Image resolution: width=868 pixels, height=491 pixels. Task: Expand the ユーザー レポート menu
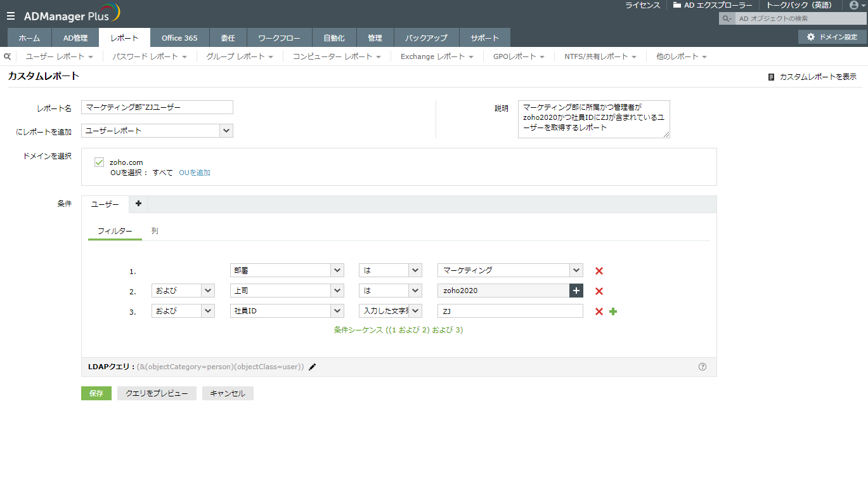[x=60, y=56]
